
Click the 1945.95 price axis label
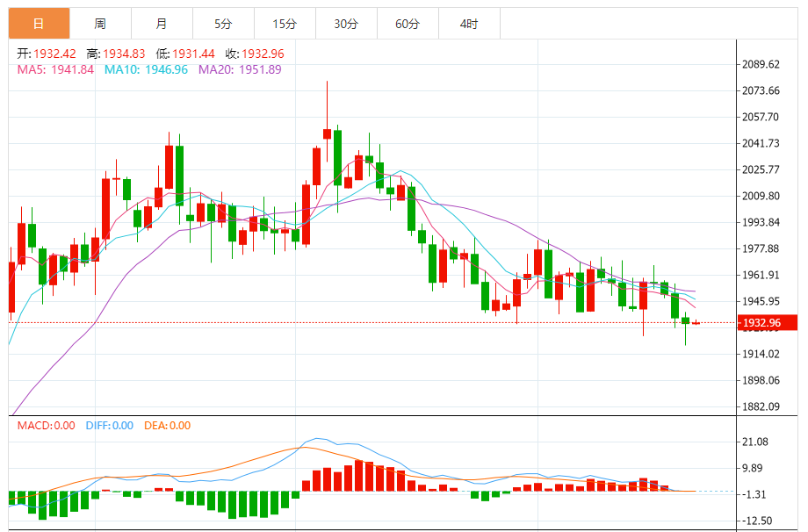tap(761, 301)
